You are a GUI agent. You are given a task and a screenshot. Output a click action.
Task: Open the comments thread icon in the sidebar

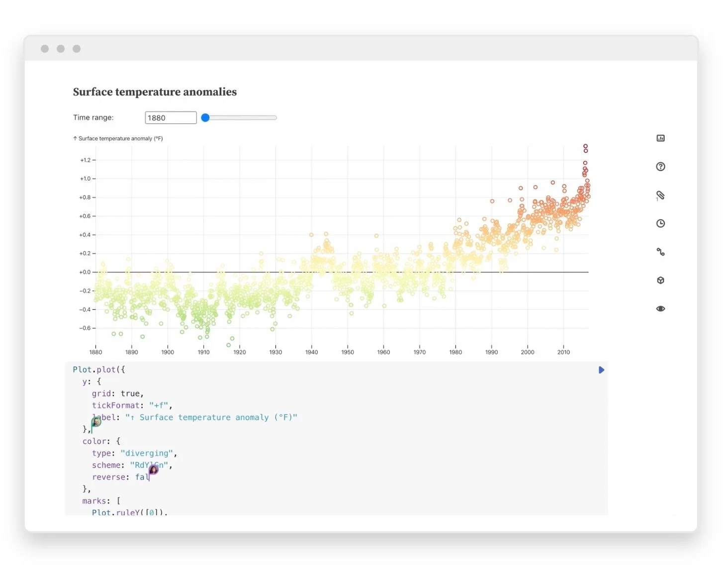(660, 252)
